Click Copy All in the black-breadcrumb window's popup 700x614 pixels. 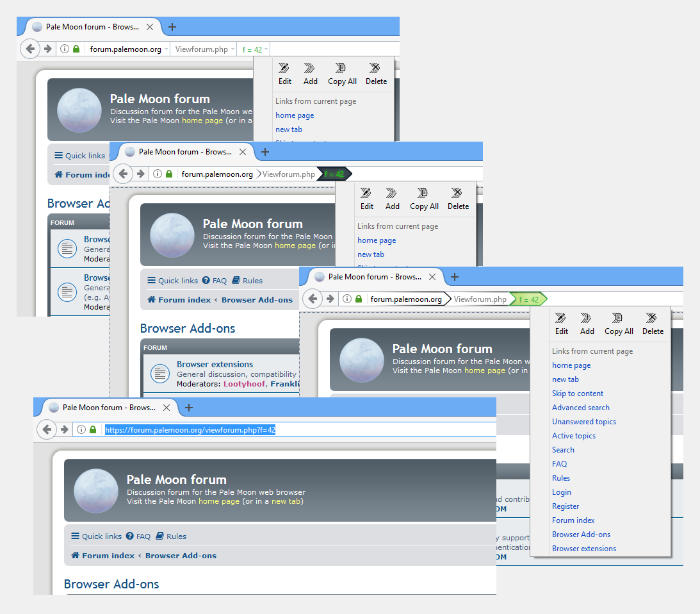(x=424, y=199)
